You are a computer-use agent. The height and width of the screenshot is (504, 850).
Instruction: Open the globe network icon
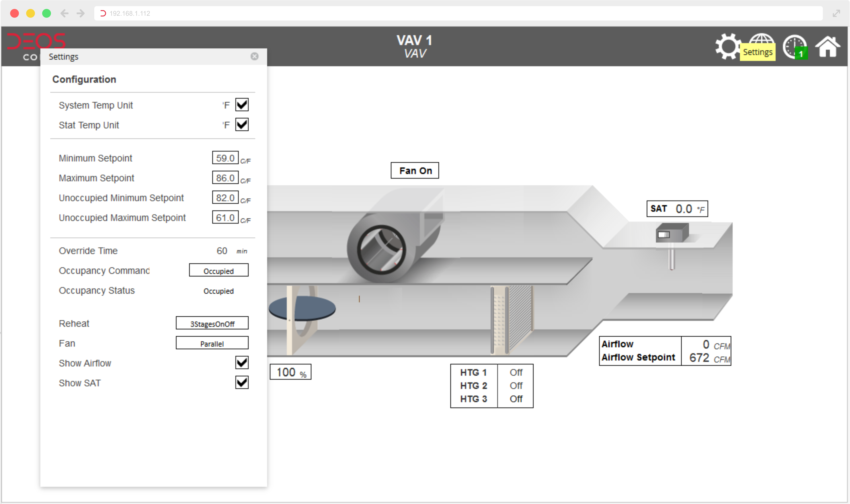762,39
